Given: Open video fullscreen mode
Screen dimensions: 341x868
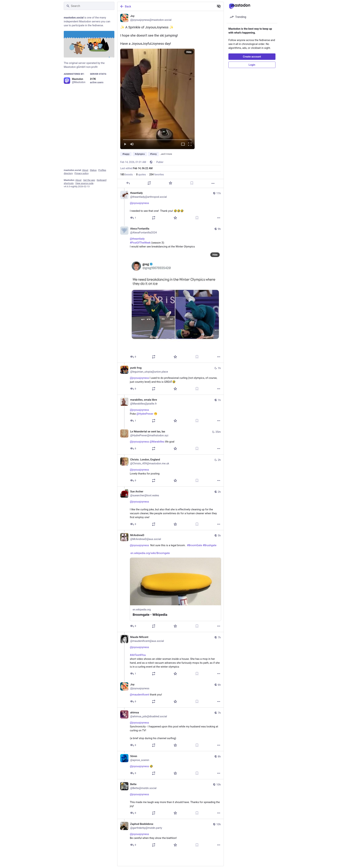Looking at the screenshot, I should click(x=190, y=144).
